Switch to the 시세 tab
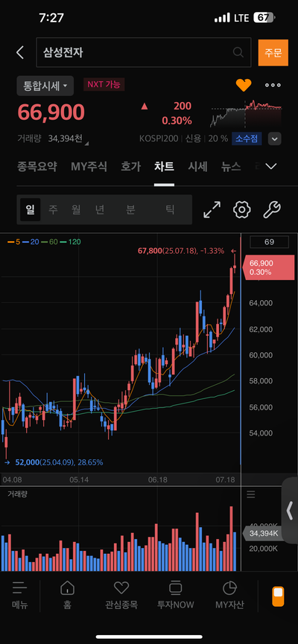 [197, 166]
